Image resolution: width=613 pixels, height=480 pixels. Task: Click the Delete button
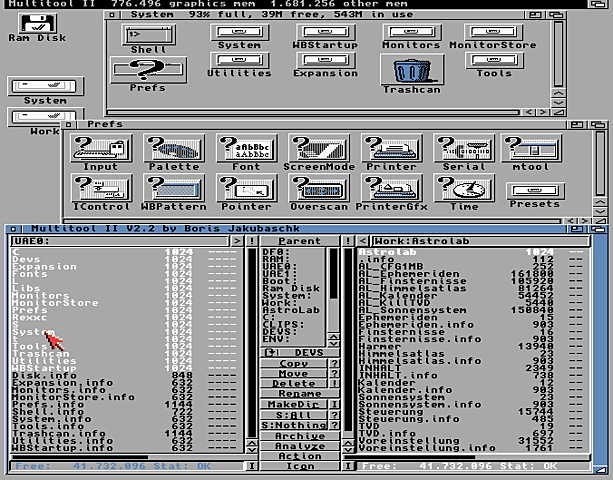tap(294, 383)
